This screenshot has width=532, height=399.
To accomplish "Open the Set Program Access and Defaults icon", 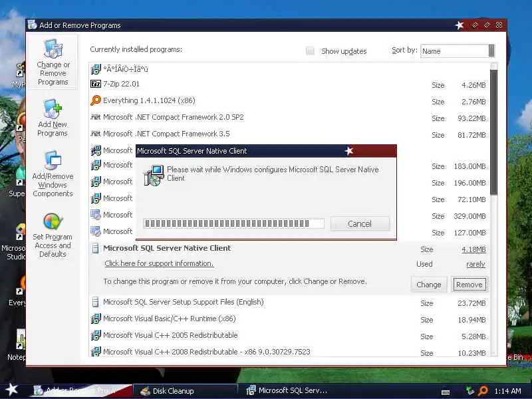I will point(53,221).
